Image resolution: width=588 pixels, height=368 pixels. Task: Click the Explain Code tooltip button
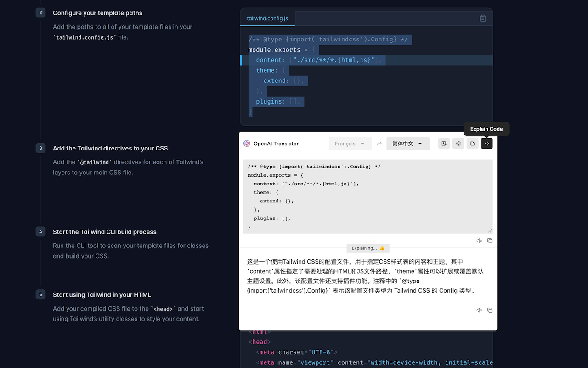click(x=486, y=129)
